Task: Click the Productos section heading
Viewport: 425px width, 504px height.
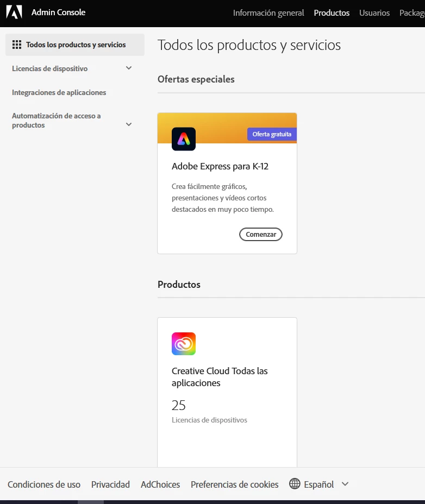Action: point(179,285)
